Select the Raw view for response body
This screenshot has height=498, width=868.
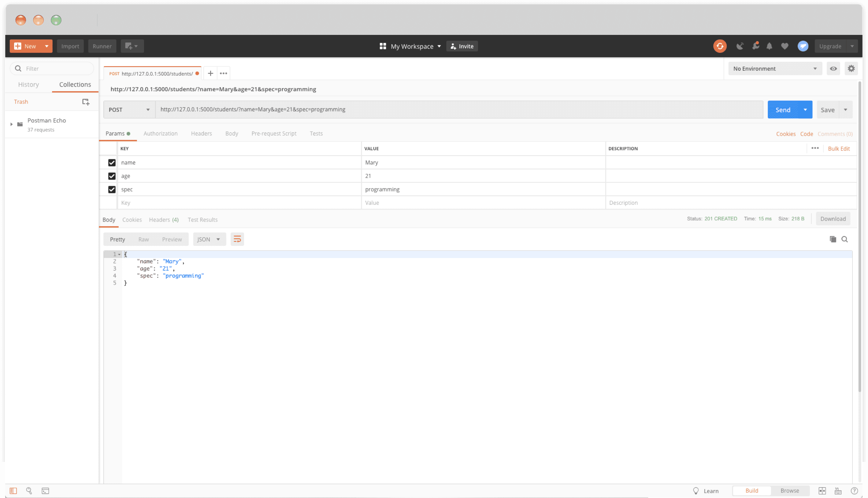[144, 239]
